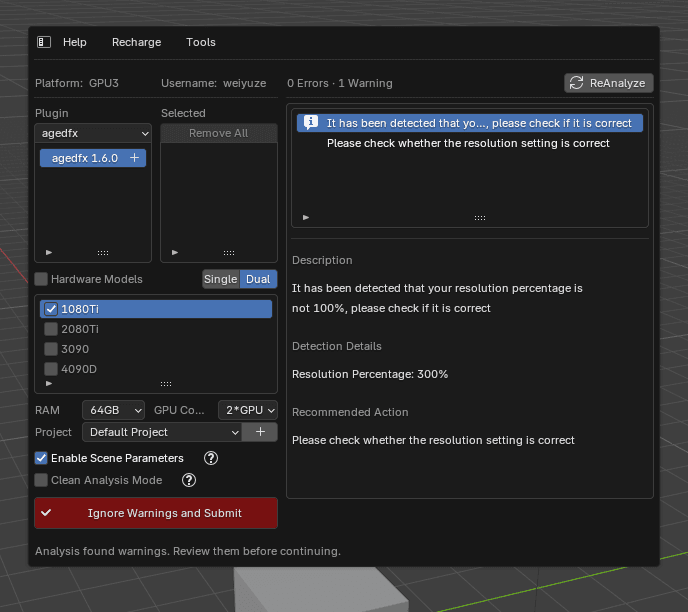
Task: Enable the Hardware Models checkbox
Action: (x=41, y=279)
